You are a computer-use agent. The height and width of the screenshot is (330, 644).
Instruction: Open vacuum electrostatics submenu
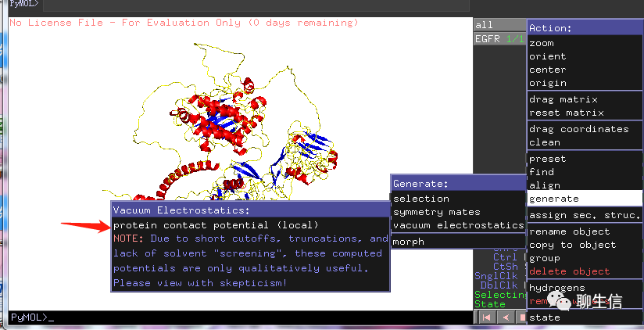coord(458,225)
